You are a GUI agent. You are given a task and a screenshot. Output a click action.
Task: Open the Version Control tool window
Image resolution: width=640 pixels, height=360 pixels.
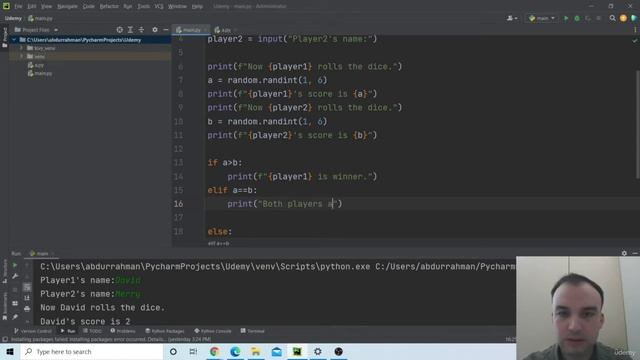33,331
